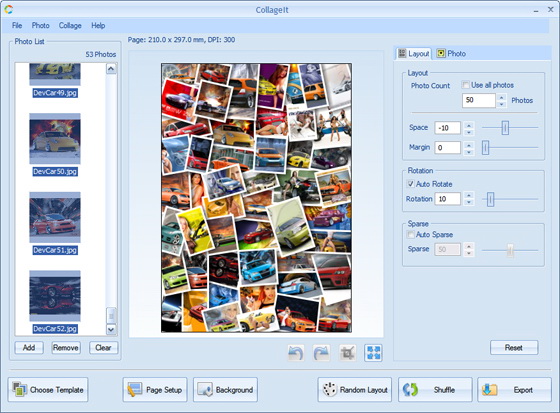Click the Rotation slider handle
This screenshot has width=560, height=413.
click(x=490, y=199)
